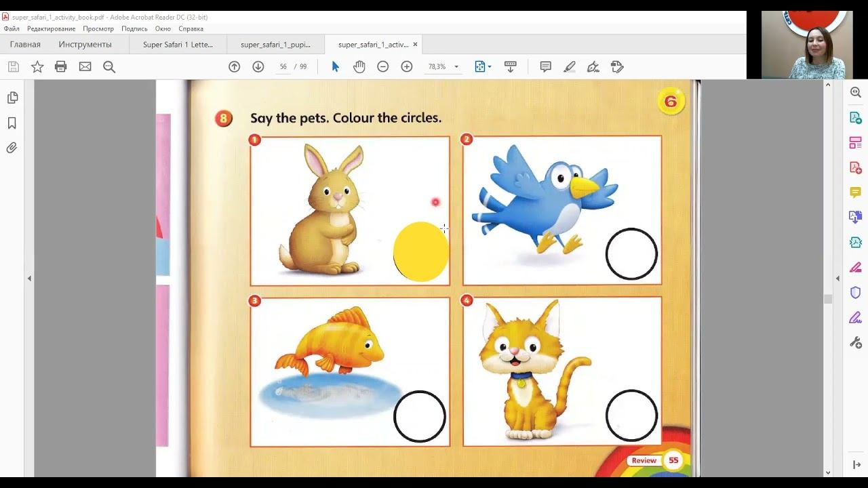Print the document with the printer icon
868x488 pixels.
pos(61,66)
